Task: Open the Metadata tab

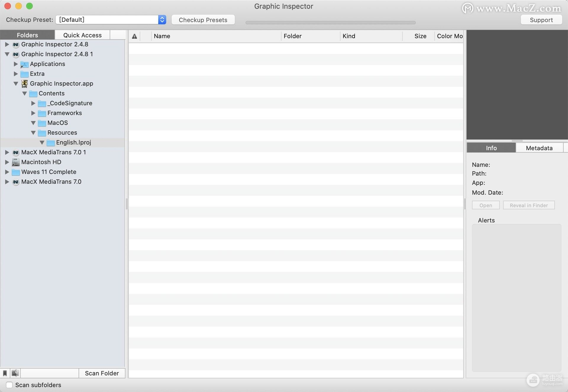Action: 539,148
